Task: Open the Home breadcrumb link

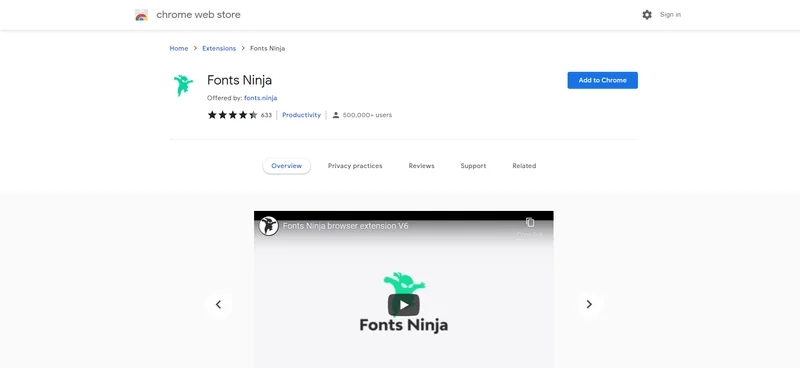Action: tap(179, 48)
